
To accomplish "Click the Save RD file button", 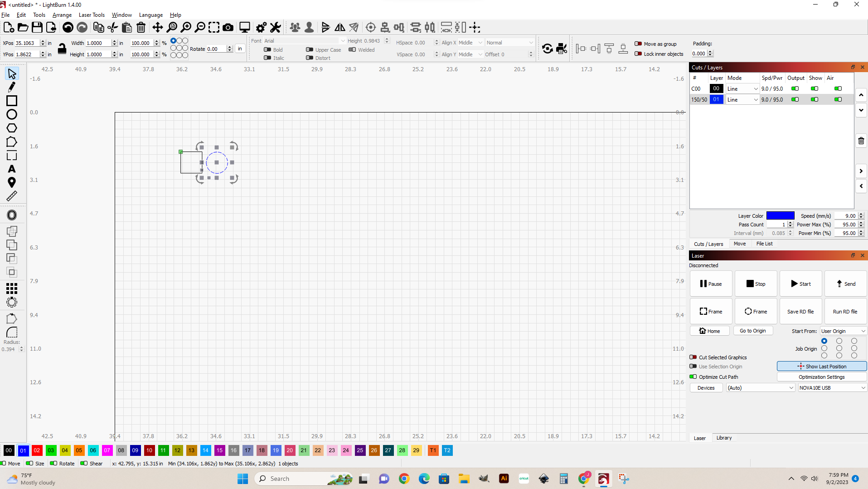I will (800, 312).
